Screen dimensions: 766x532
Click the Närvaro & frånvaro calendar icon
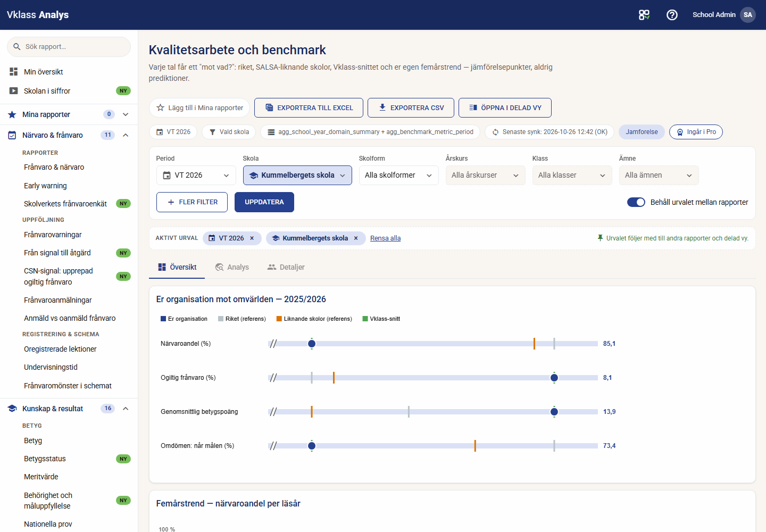pos(12,135)
